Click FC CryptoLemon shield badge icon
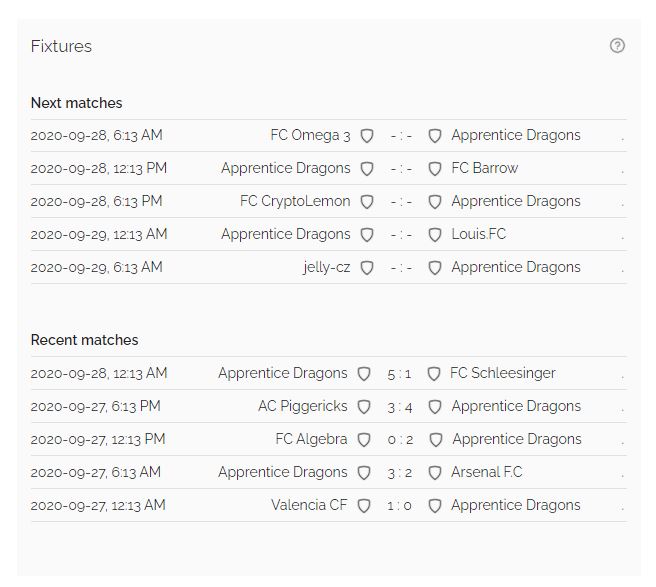This screenshot has width=656, height=587. 367,202
